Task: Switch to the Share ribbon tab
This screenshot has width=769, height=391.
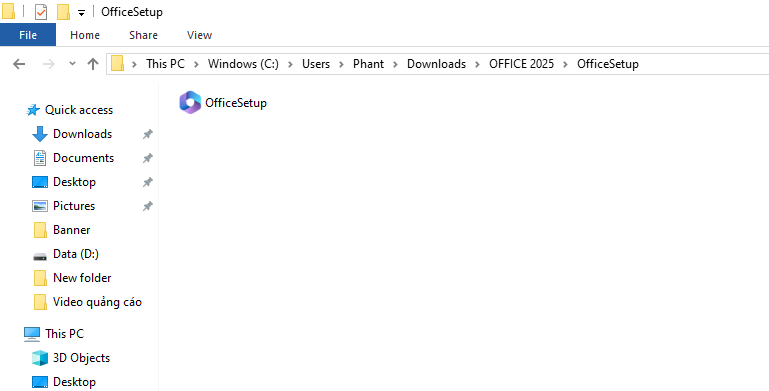Action: tap(143, 35)
